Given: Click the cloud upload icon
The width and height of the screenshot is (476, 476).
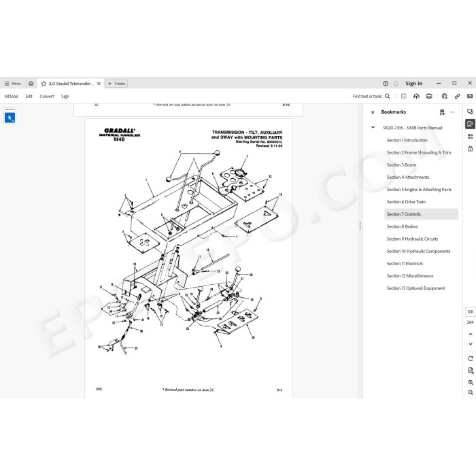Looking at the screenshot, I should point(416,97).
